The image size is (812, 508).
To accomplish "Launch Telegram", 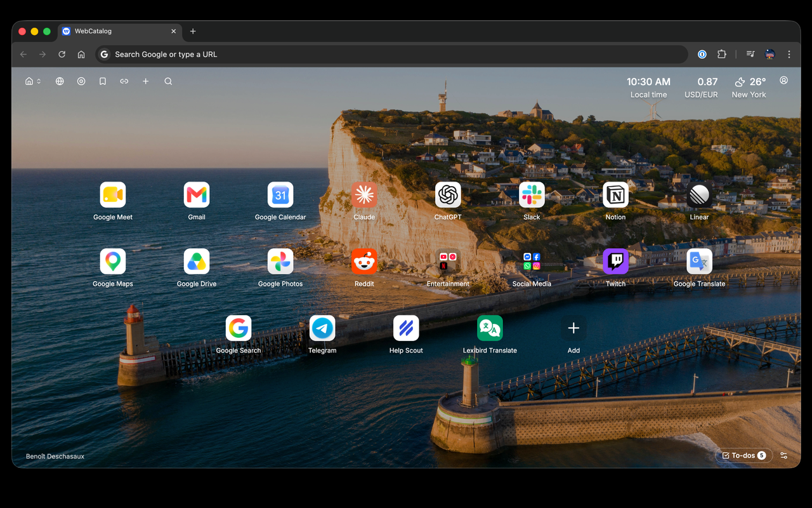I will tap(322, 328).
